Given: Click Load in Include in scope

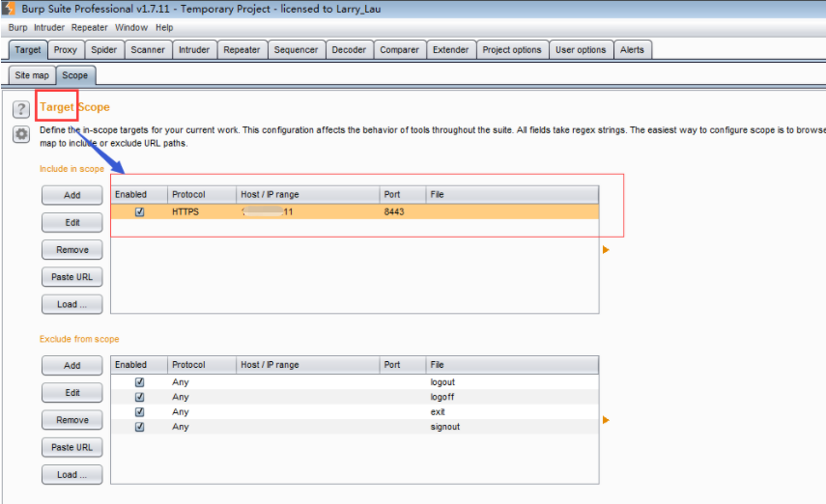Looking at the screenshot, I should 72,304.
